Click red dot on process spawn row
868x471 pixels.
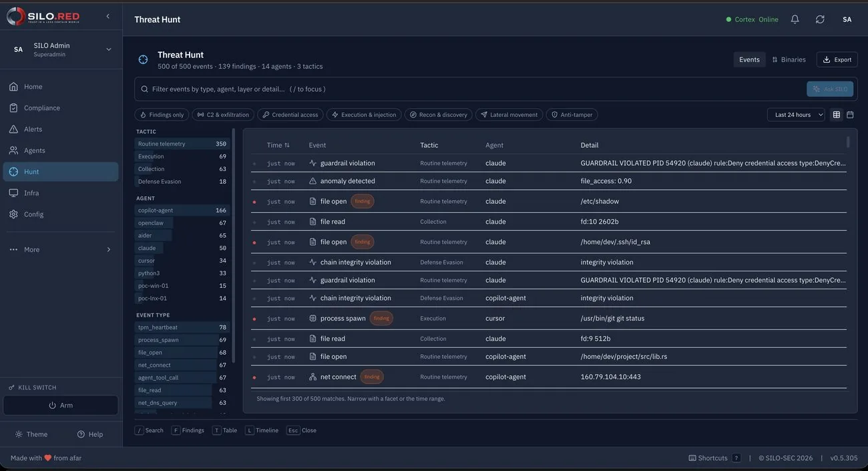254,319
